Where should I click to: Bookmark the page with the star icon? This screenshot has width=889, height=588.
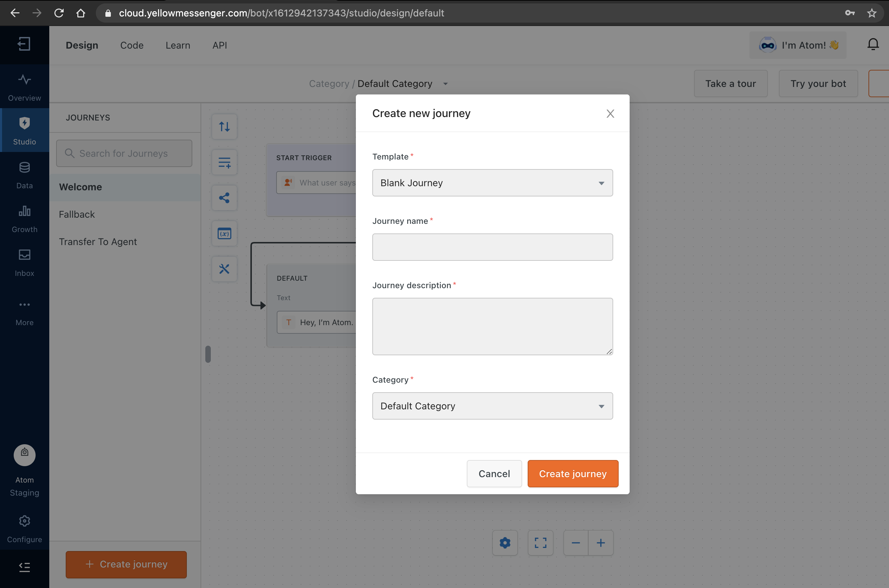pyautogui.click(x=872, y=13)
